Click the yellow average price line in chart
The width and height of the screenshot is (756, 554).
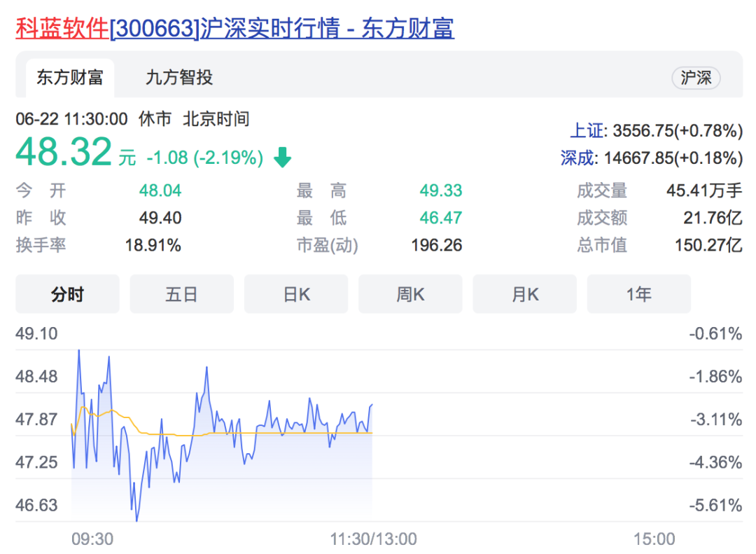[280, 434]
